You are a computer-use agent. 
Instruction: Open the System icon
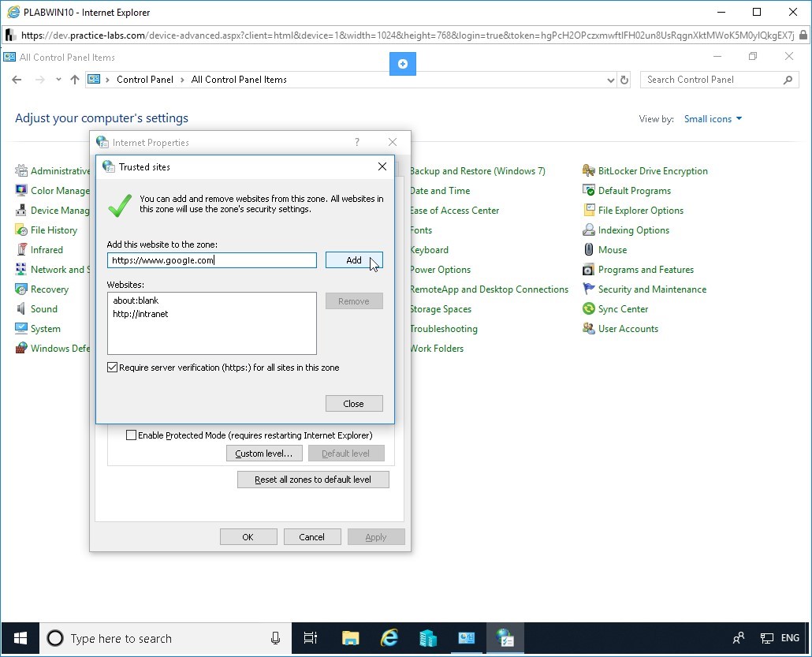tap(21, 328)
